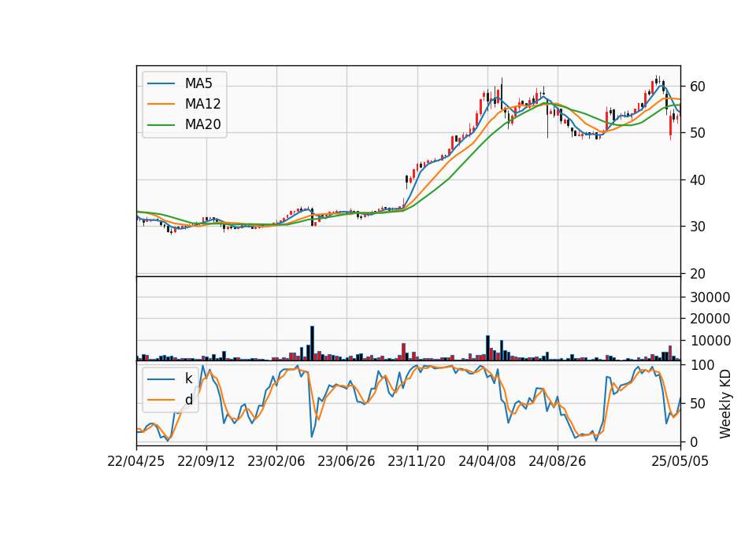The image size is (756, 543).
Task: Click the price axis value 40
Action: (698, 180)
